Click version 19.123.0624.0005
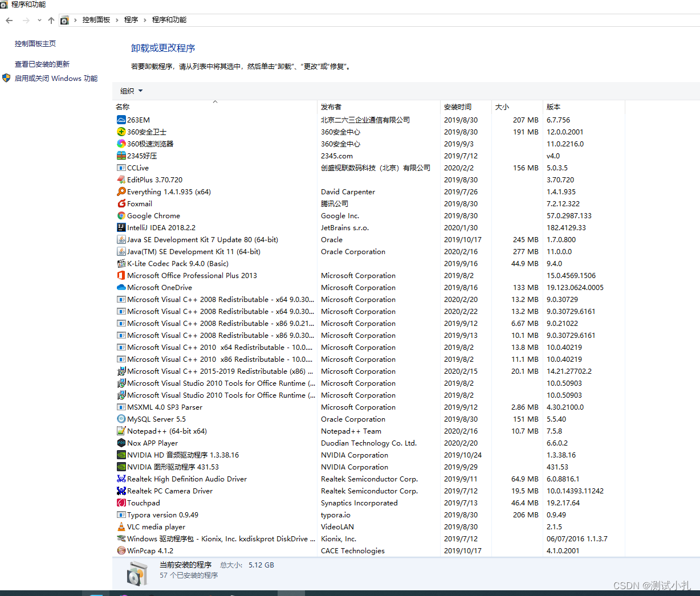Viewport: 700px width, 596px height. 575,287
